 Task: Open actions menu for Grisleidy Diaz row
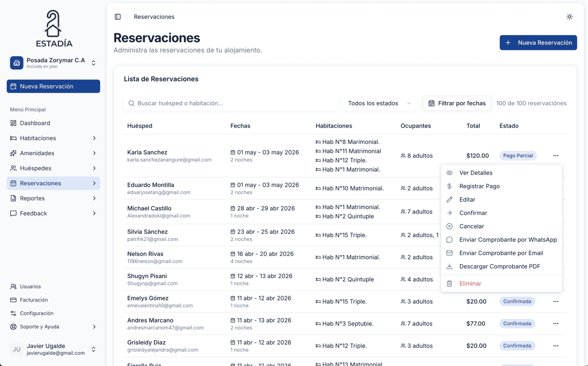coord(556,346)
